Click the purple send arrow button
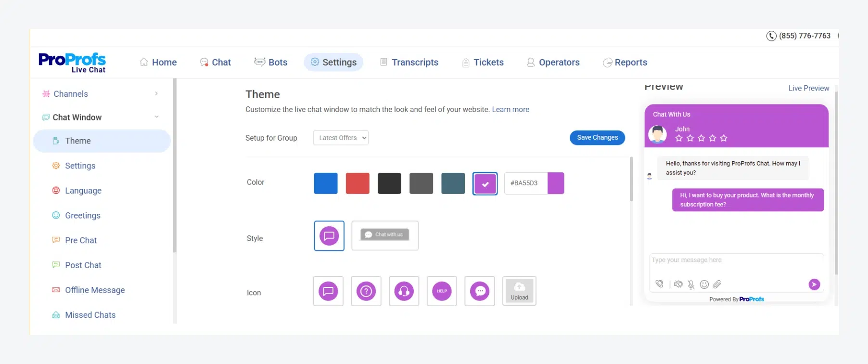 pyautogui.click(x=814, y=285)
